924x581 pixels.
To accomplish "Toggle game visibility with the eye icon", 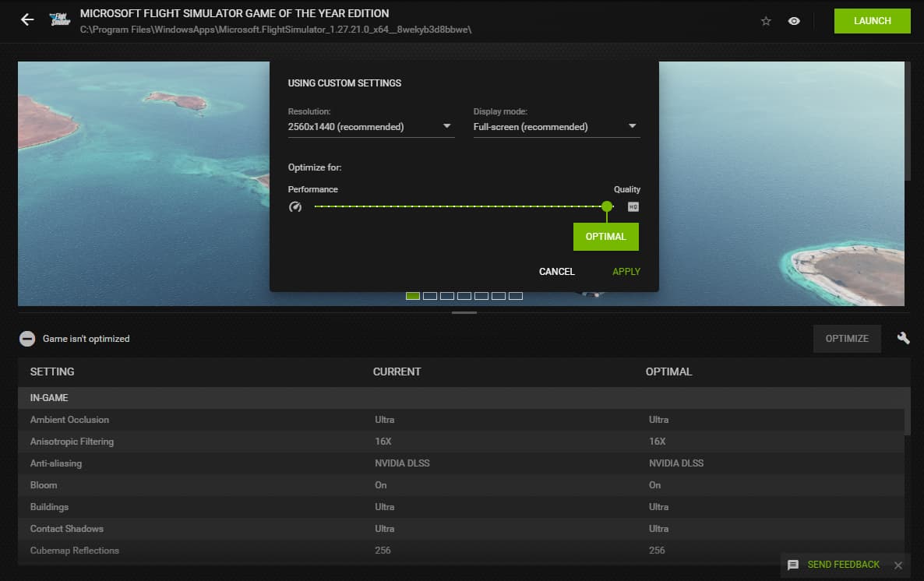I will [794, 21].
